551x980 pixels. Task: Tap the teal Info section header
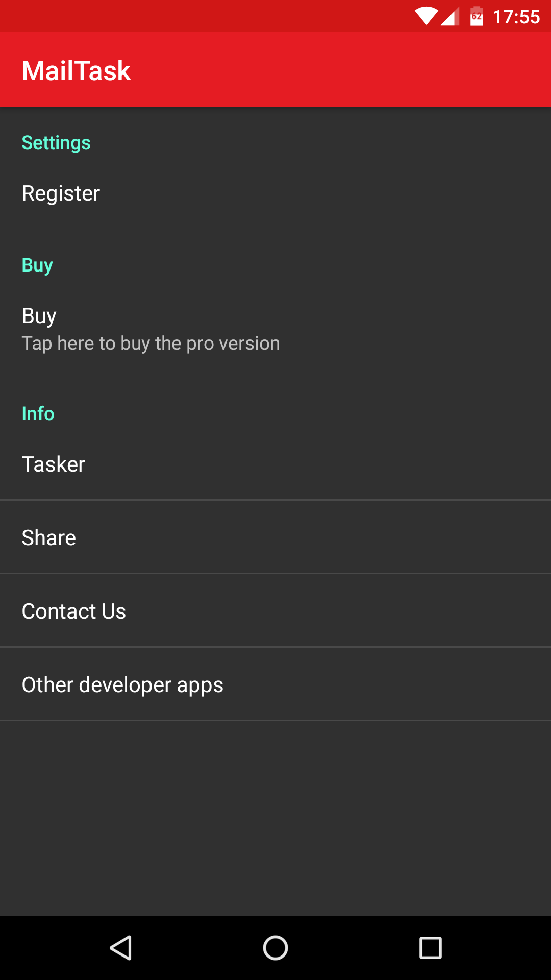pos(38,413)
